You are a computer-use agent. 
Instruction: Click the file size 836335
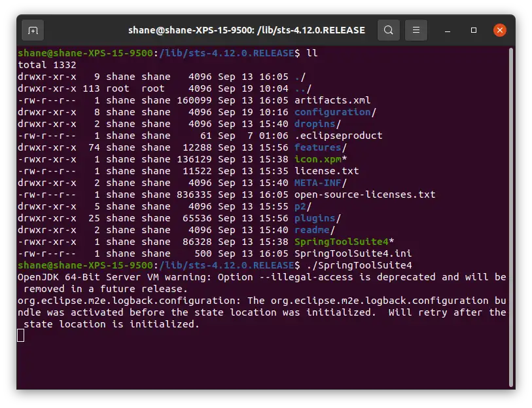click(x=194, y=195)
